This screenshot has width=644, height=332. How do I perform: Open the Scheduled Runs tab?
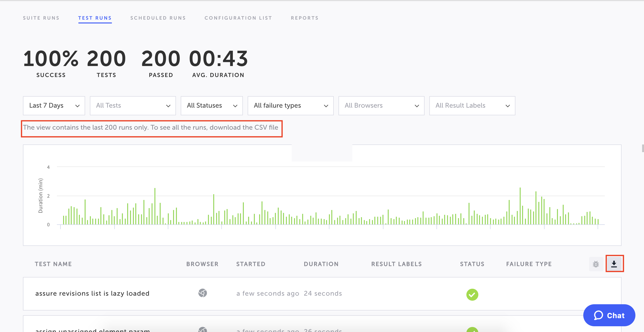(158, 18)
